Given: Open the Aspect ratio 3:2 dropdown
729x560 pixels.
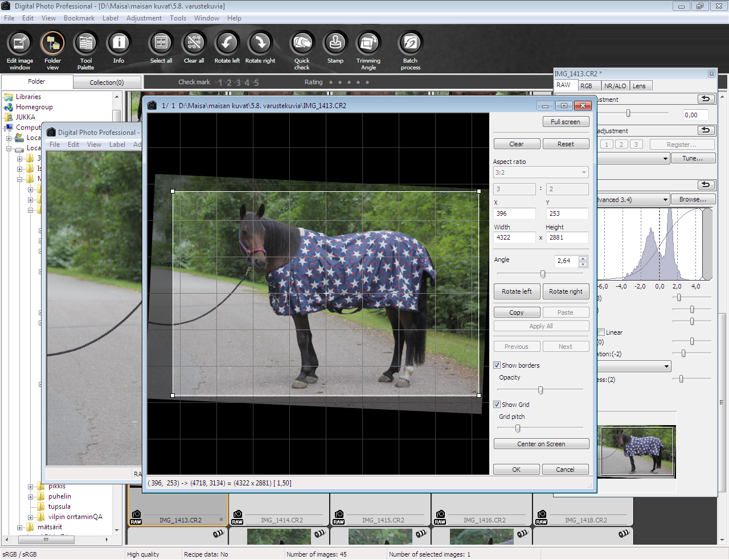Looking at the screenshot, I should (541, 172).
